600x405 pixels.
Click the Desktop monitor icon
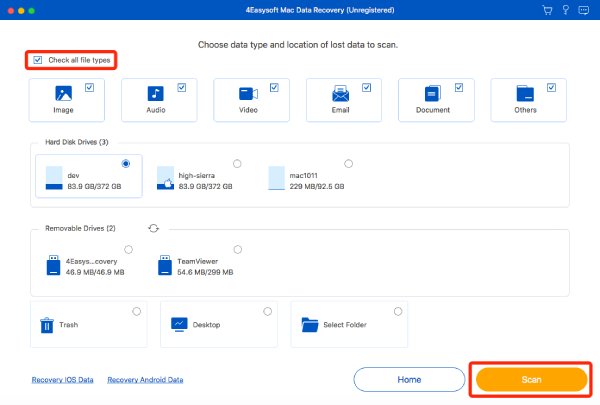point(179,325)
